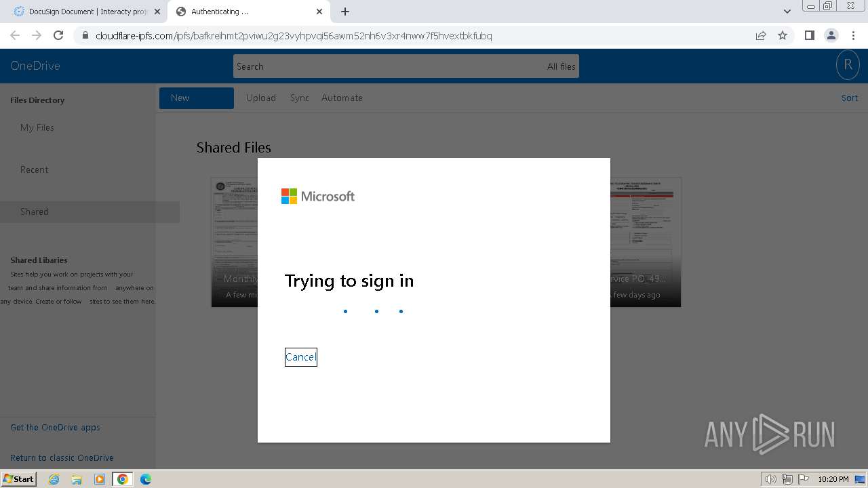Click the Sort option
The image size is (868, 488).
(850, 98)
